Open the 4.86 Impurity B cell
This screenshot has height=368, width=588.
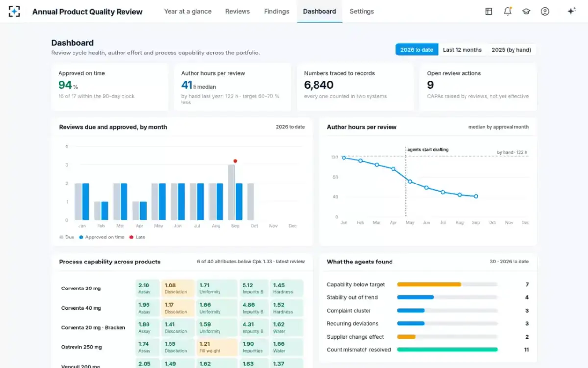coord(254,308)
